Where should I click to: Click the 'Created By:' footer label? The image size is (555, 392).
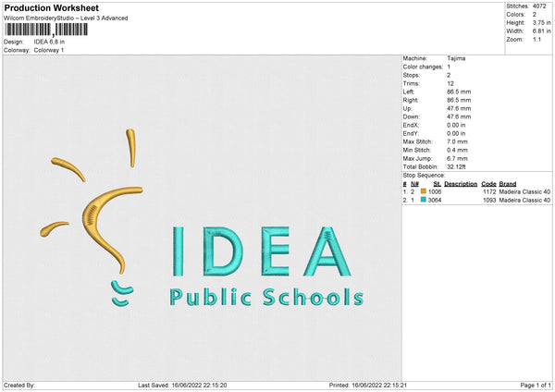point(19,386)
